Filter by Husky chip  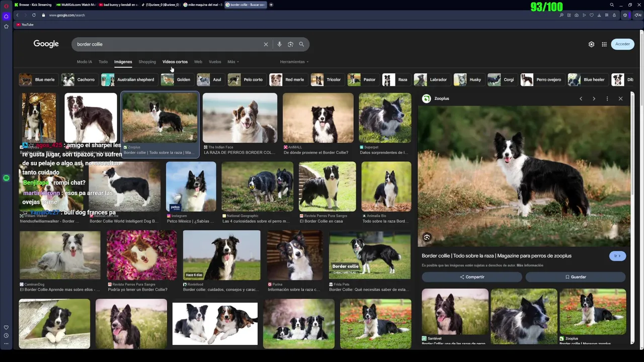click(468, 79)
